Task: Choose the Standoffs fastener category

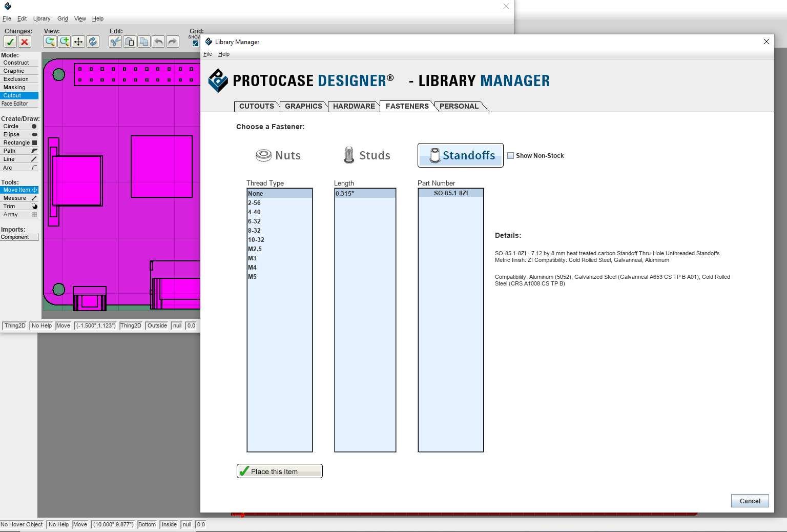Action: click(x=461, y=155)
